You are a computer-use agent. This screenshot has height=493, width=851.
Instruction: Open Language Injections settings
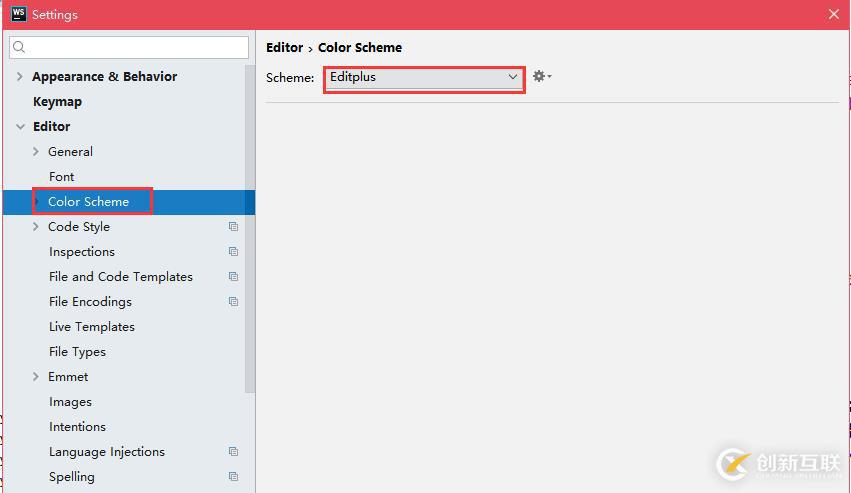pos(106,451)
